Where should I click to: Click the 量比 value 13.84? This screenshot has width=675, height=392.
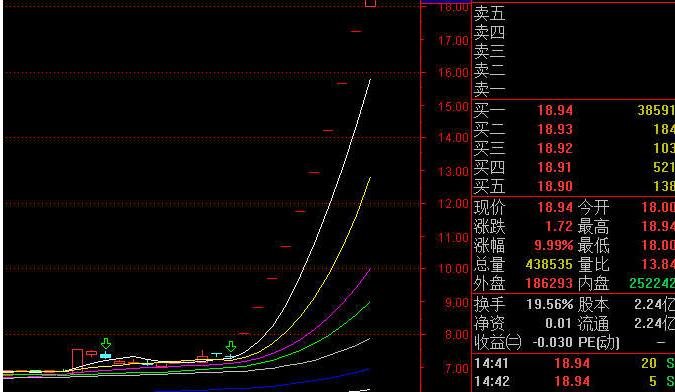[x=658, y=264]
